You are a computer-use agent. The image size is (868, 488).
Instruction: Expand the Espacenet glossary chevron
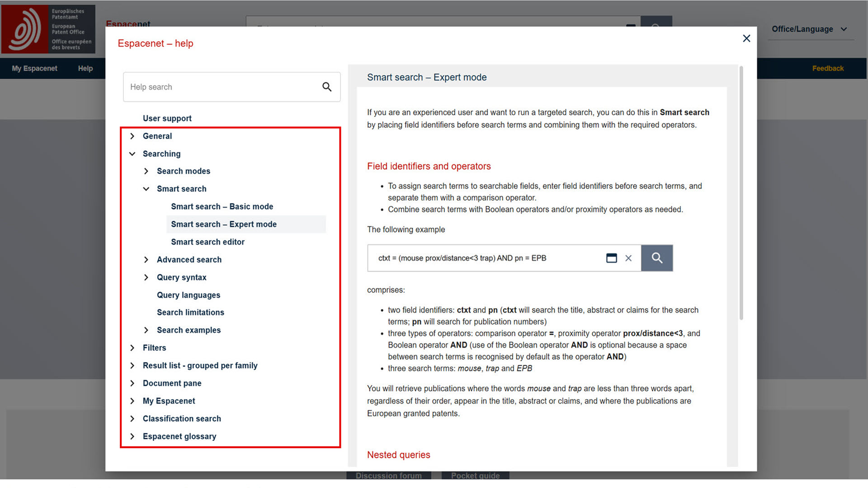click(132, 436)
